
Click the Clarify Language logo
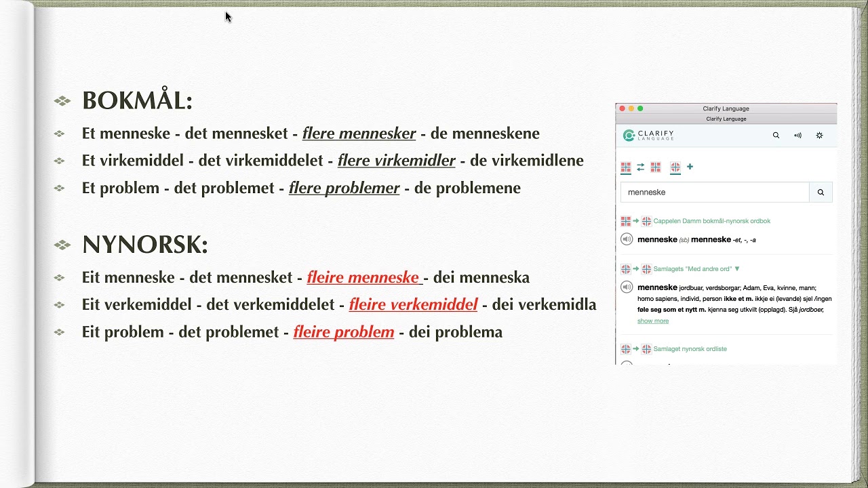tap(648, 136)
